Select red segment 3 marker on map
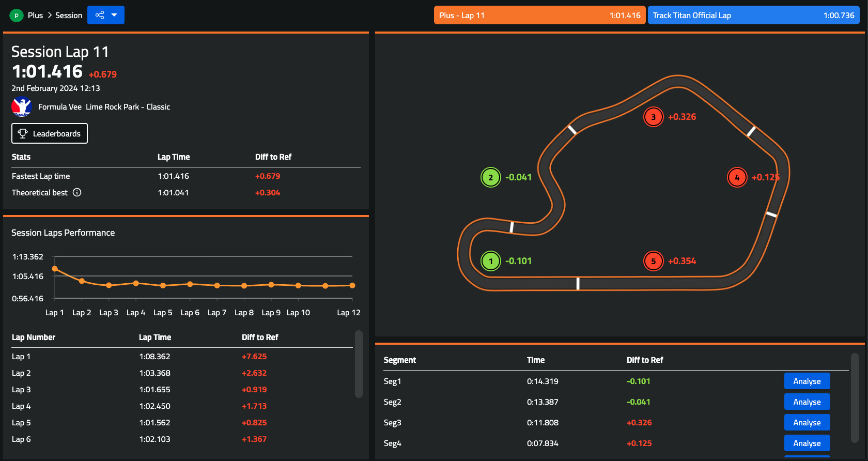Image resolution: width=868 pixels, height=461 pixels. pos(653,117)
